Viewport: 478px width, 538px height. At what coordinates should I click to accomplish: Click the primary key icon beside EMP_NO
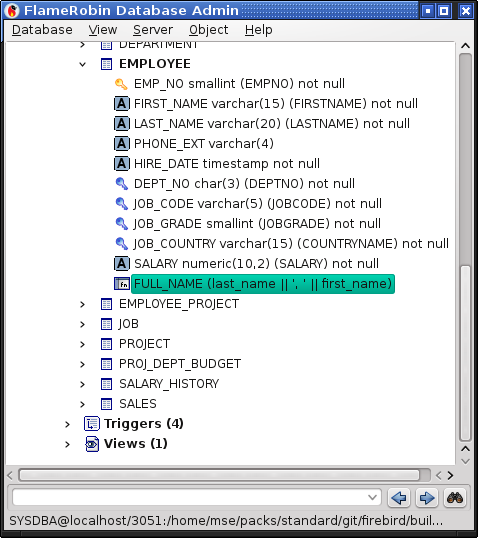(x=121, y=84)
